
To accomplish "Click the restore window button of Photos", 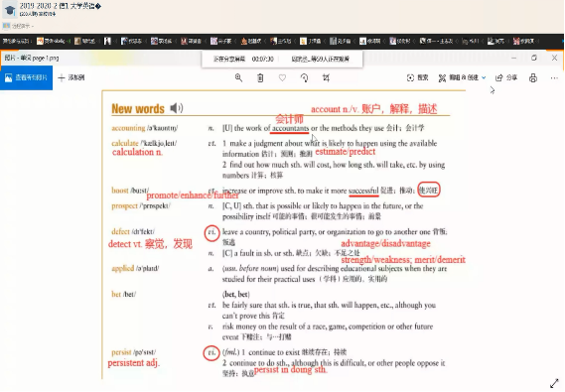I will coord(534,58).
